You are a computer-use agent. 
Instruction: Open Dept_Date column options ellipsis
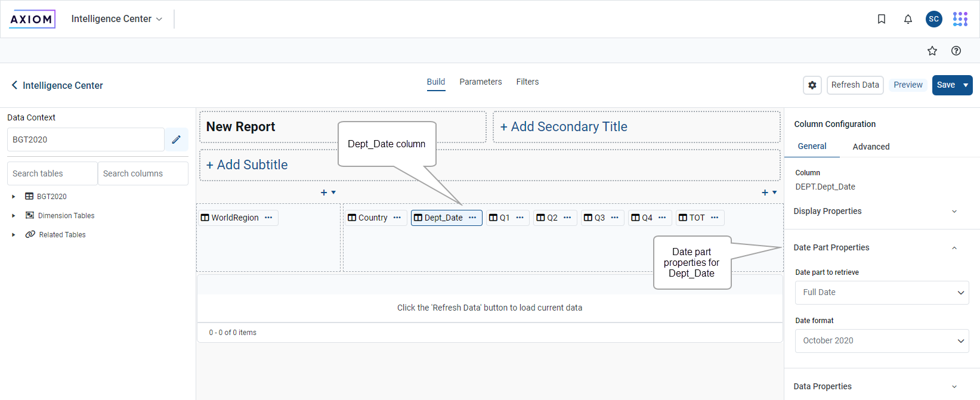(472, 218)
